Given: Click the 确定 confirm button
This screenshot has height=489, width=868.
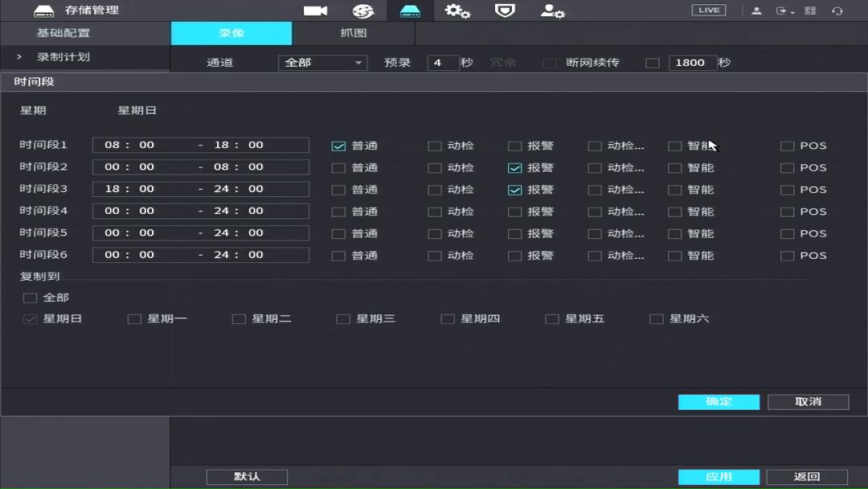Looking at the screenshot, I should (718, 401).
